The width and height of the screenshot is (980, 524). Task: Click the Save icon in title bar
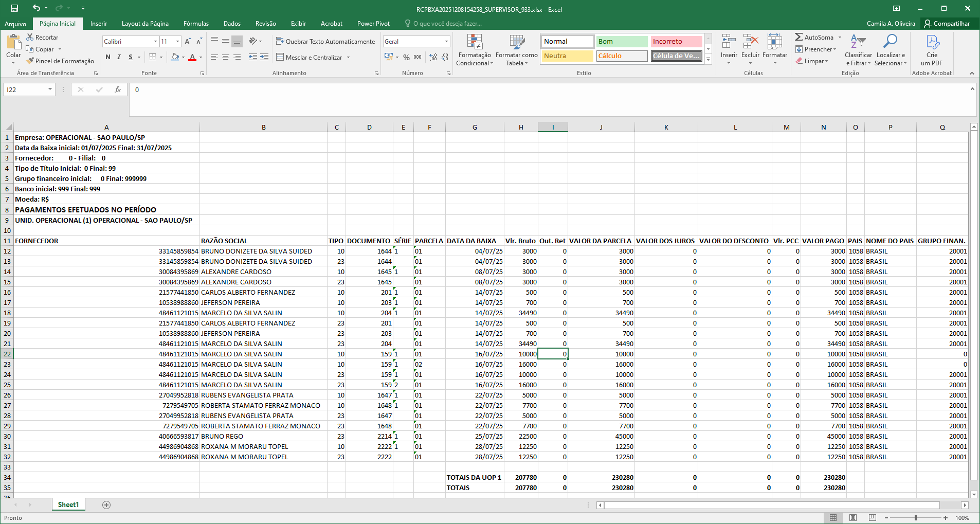pyautogui.click(x=14, y=8)
